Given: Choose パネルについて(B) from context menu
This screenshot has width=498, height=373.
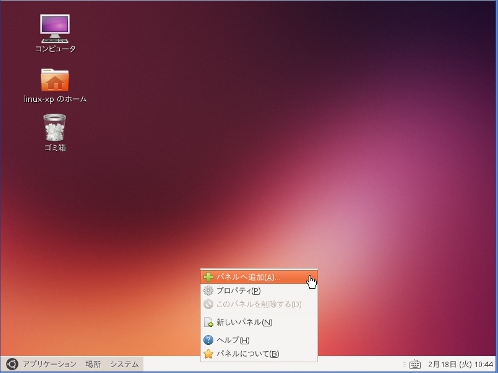Looking at the screenshot, I should 259,354.
